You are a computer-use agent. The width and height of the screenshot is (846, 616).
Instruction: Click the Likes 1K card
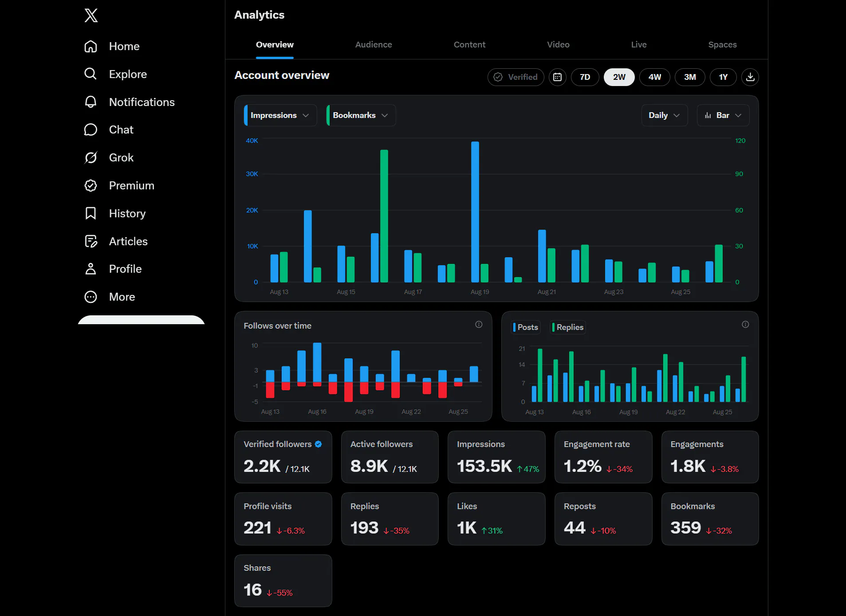496,519
